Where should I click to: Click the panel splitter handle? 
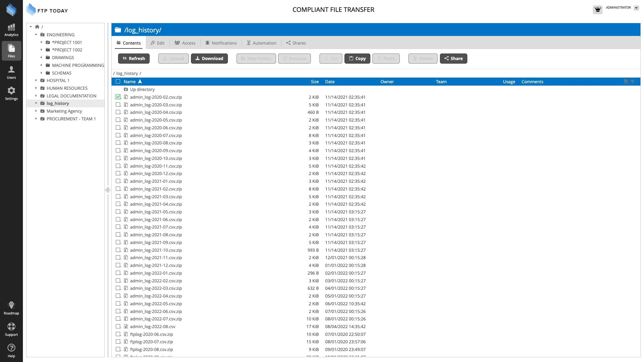(108, 190)
